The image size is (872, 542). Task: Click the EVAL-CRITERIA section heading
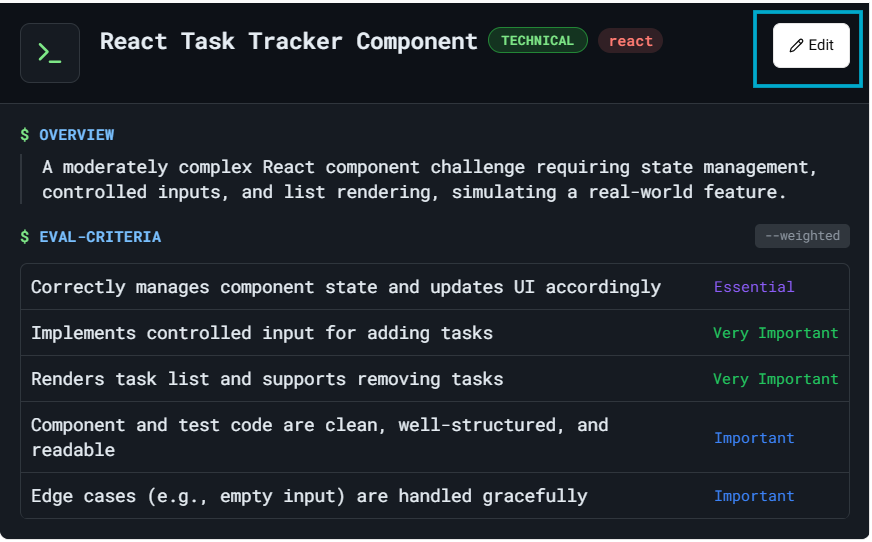pos(100,237)
